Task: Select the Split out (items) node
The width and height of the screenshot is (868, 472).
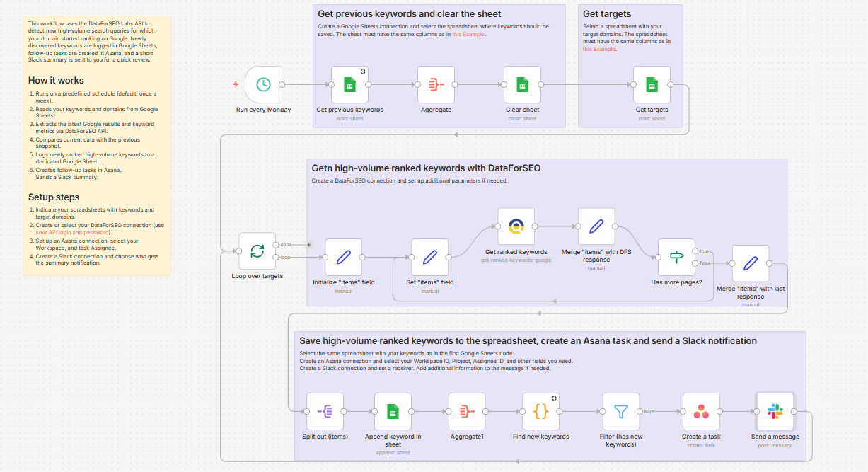Action: [x=325, y=411]
